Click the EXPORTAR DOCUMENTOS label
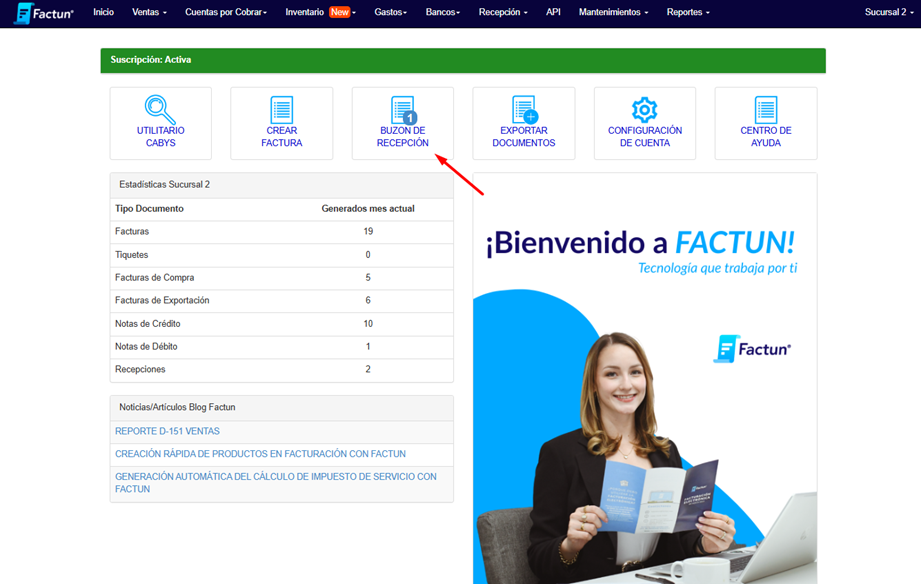The image size is (921, 584). tap(524, 136)
